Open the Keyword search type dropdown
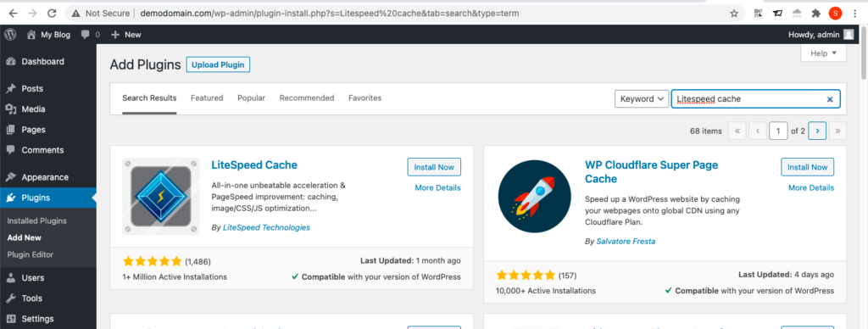868x329 pixels. click(x=642, y=99)
